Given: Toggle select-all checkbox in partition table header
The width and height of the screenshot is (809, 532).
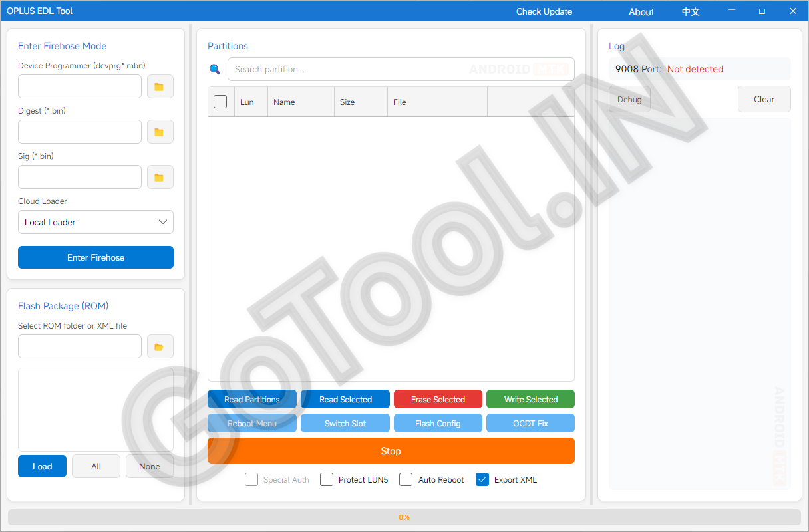Looking at the screenshot, I should pos(220,102).
